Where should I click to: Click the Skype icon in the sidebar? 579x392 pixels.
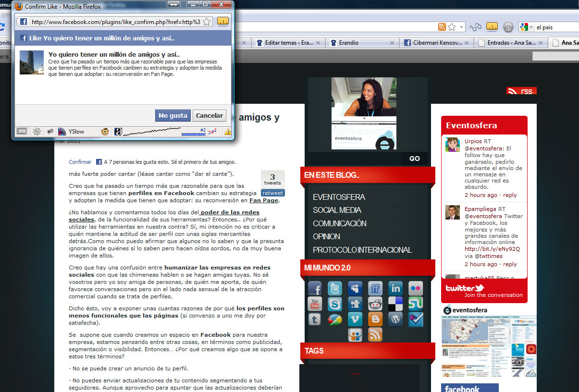point(335,304)
